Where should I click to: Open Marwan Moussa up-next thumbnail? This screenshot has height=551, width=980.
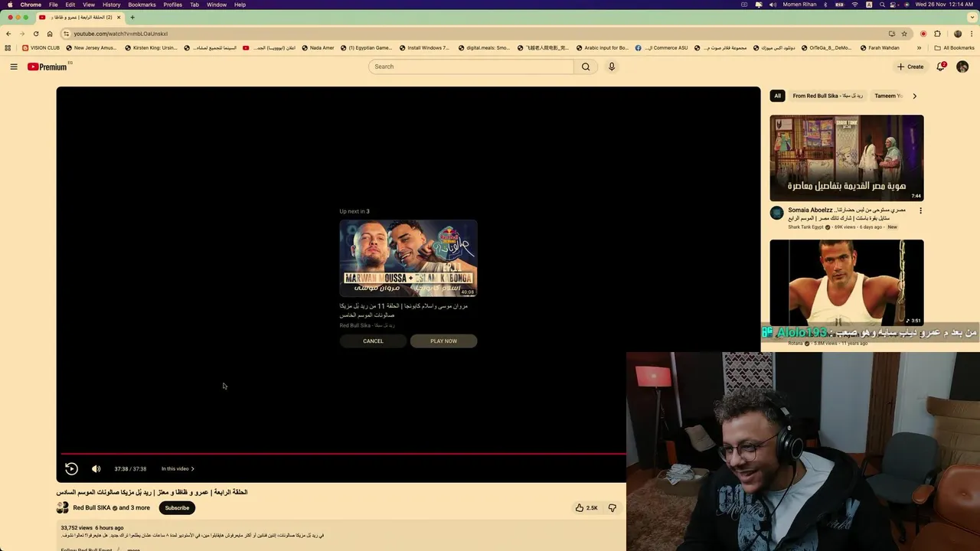[408, 258]
